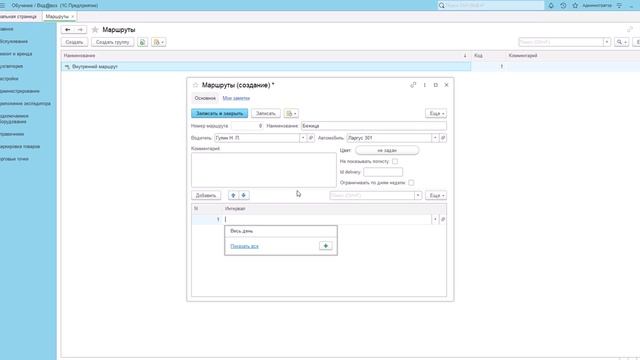Open the Водитель field item icon
Image resolution: width=640 pixels, height=360 pixels.
[x=311, y=138]
